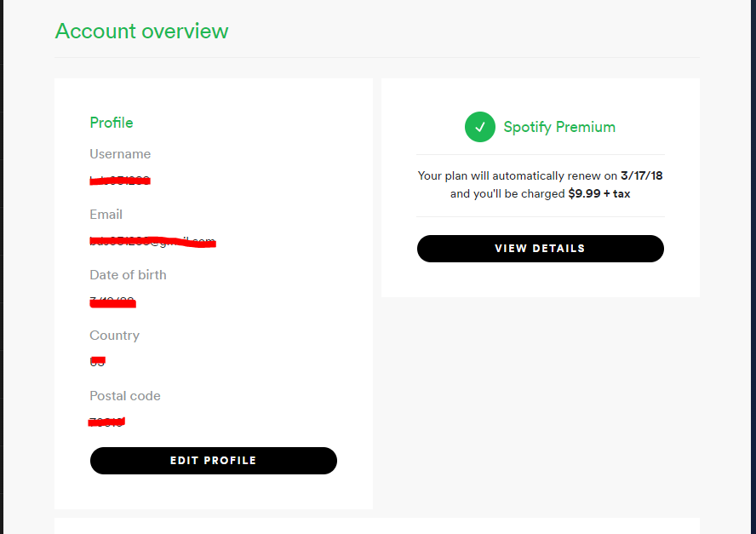
Task: Click the renewal date 3/17/18 text
Action: (641, 175)
